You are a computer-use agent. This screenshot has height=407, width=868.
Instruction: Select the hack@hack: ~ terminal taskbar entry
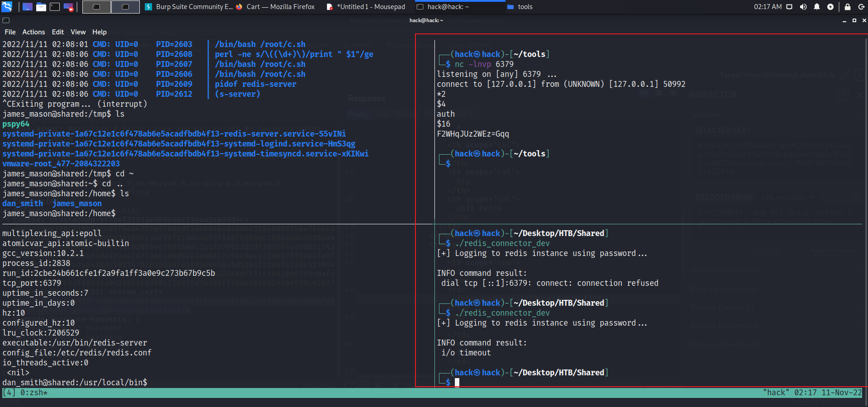point(460,7)
